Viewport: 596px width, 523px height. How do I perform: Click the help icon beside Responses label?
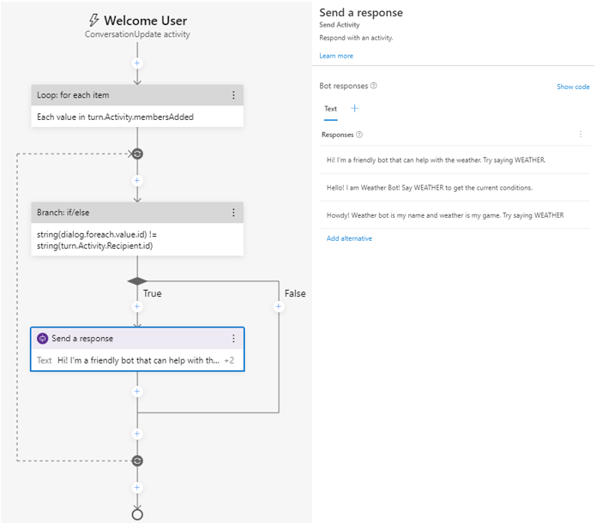click(x=359, y=135)
